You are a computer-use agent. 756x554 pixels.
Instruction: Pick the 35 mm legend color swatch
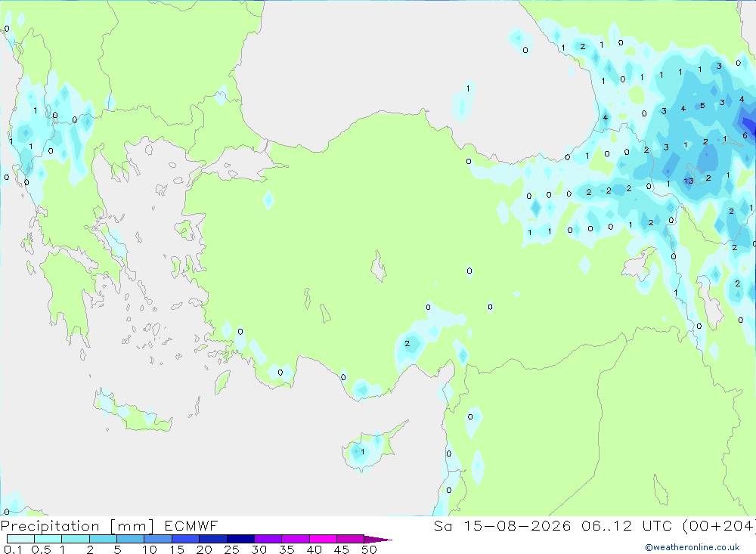[296, 539]
